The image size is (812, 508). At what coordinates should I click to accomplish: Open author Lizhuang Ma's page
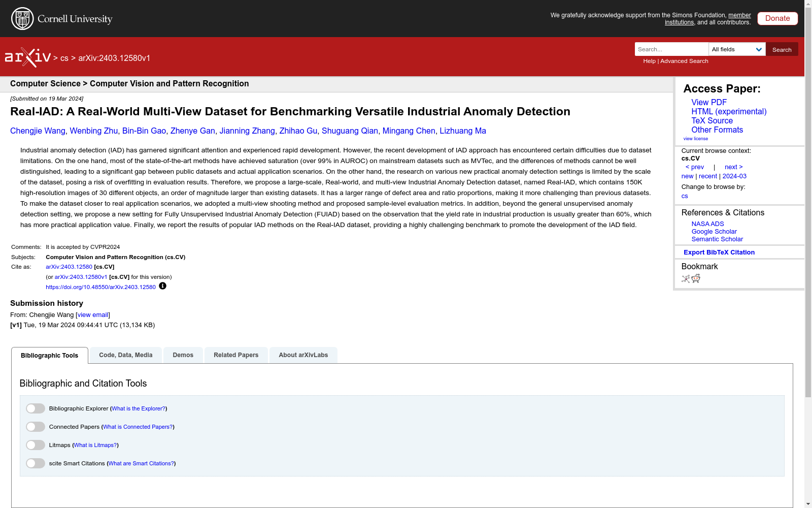coord(463,131)
